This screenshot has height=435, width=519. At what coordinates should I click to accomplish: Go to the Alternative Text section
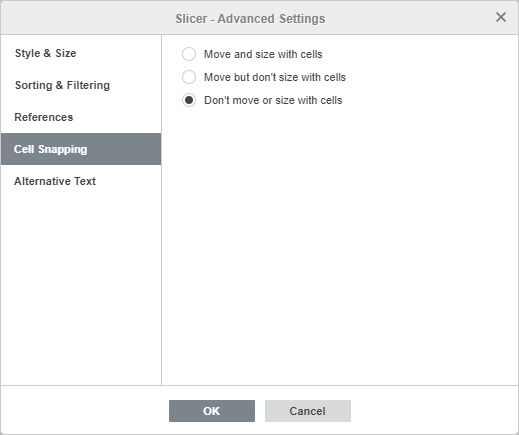click(x=81, y=181)
